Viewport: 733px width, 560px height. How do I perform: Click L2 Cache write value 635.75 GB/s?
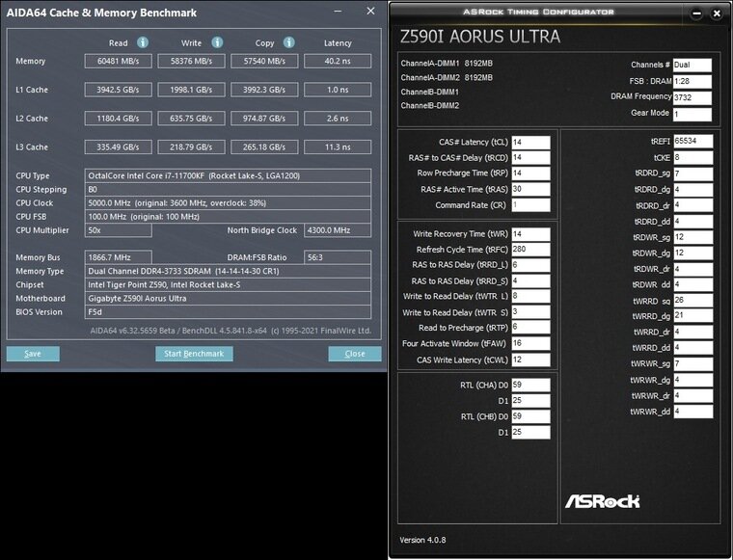pyautogui.click(x=191, y=119)
